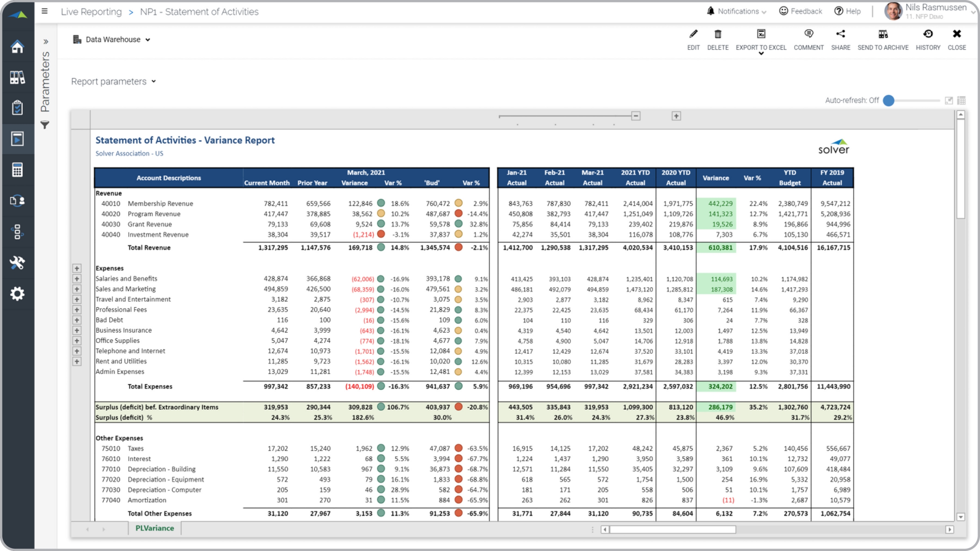Image resolution: width=980 pixels, height=551 pixels.
Task: Click the Delete trash icon
Action: tap(718, 34)
